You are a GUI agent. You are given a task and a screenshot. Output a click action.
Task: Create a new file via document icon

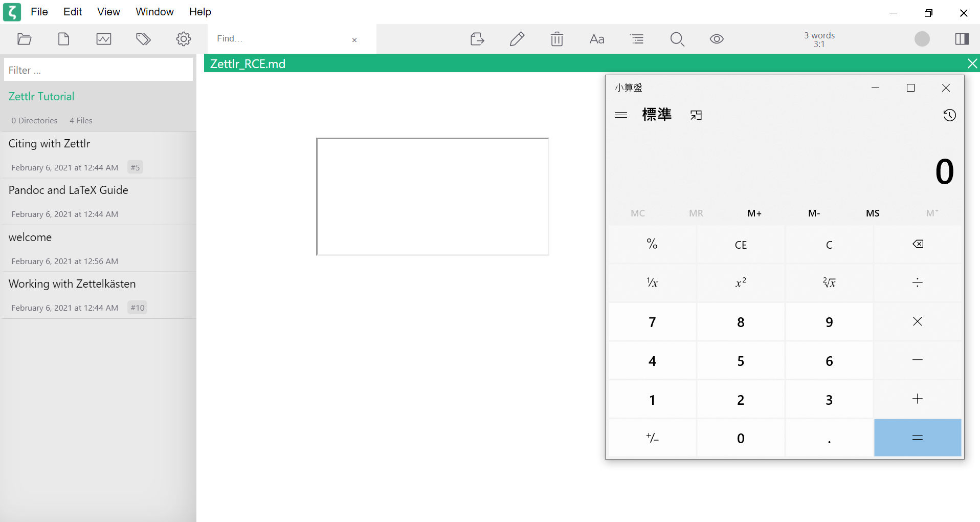63,39
